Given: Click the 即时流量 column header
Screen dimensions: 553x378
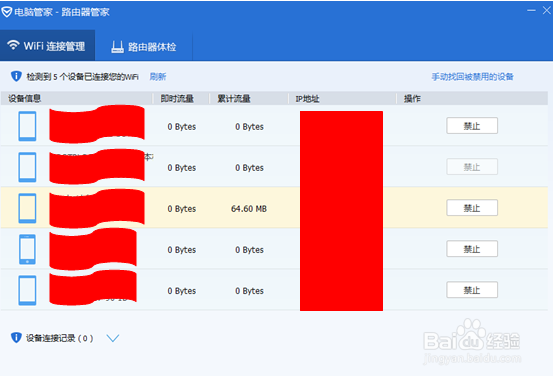Looking at the screenshot, I should (x=177, y=98).
